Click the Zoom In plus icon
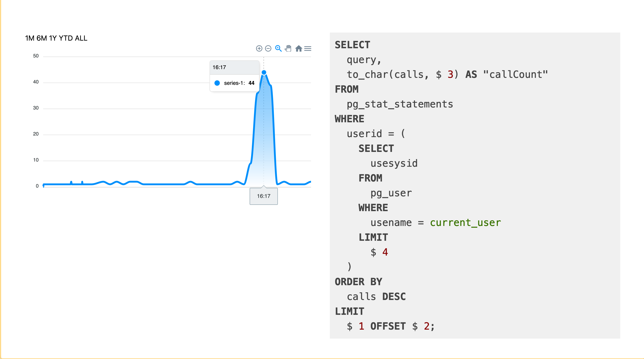This screenshot has width=644, height=359. [259, 48]
